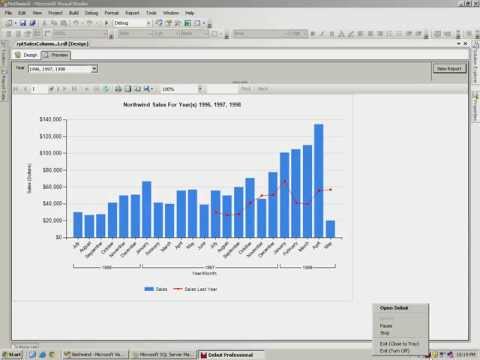Image resolution: width=480 pixels, height=360 pixels.
Task: Expand the Year parameter dropdown
Action: [x=94, y=69]
